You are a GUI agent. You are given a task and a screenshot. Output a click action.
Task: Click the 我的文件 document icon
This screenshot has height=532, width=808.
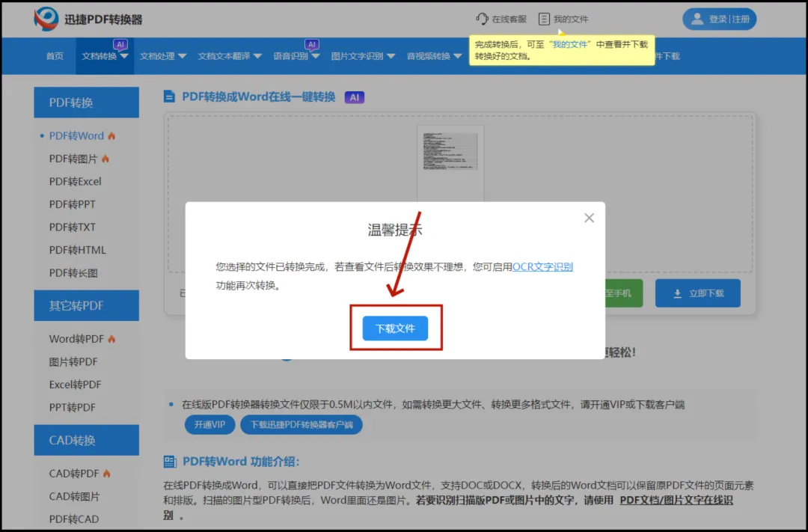544,19
